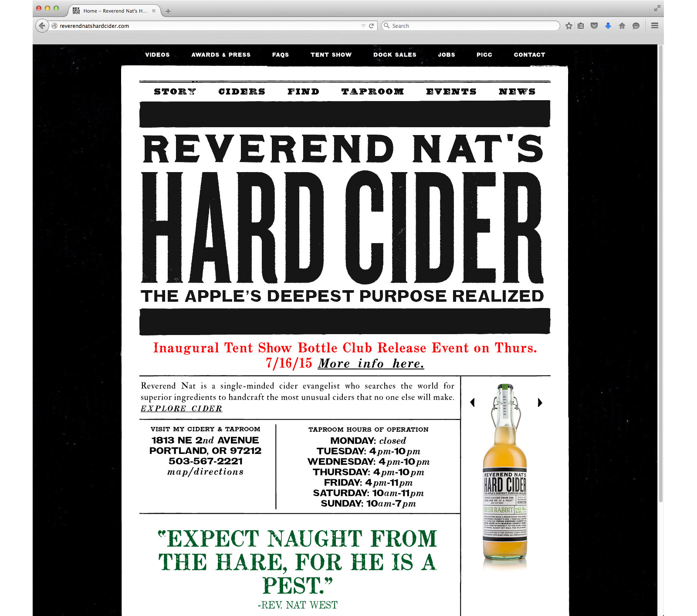Click the 'PORTLAND, OR 97212' line
The width and height of the screenshot is (697, 616).
pyautogui.click(x=205, y=450)
